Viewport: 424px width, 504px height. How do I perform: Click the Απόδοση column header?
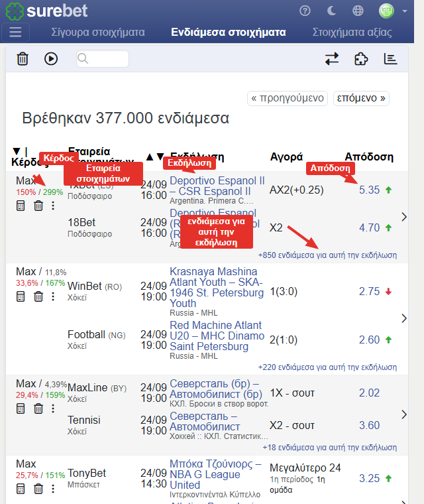click(369, 157)
